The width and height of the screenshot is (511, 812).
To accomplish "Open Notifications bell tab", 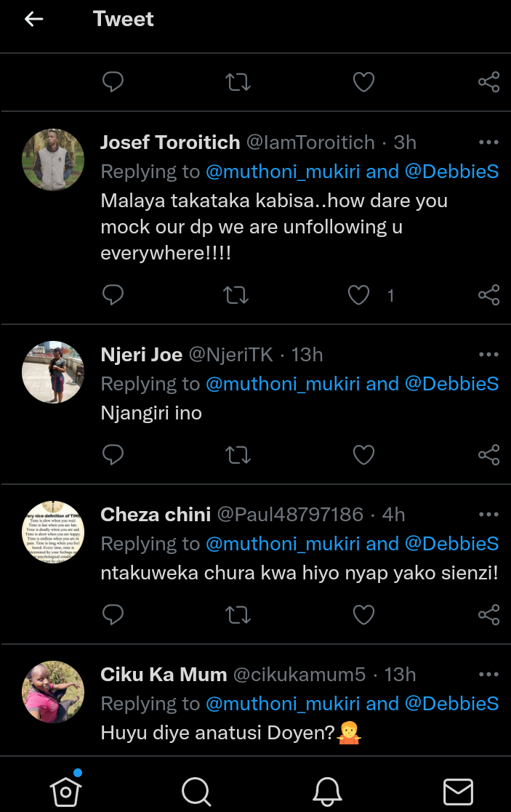I will (327, 791).
